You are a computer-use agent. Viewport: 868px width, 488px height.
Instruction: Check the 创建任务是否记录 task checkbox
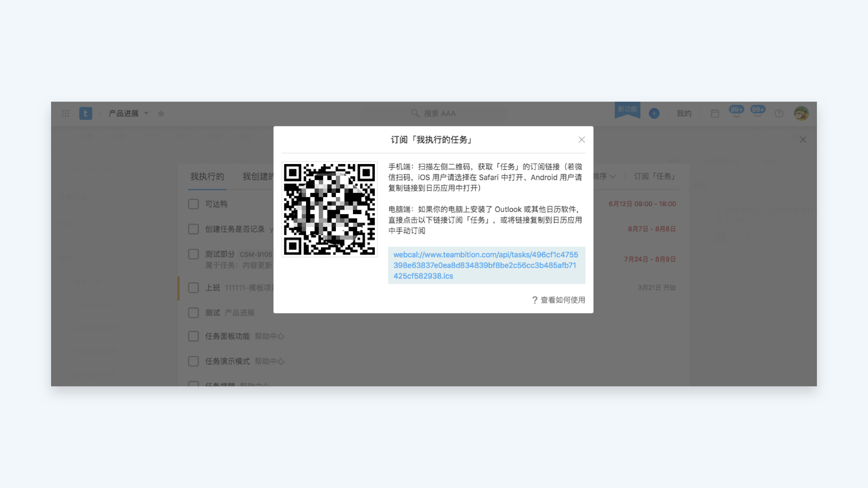click(193, 229)
